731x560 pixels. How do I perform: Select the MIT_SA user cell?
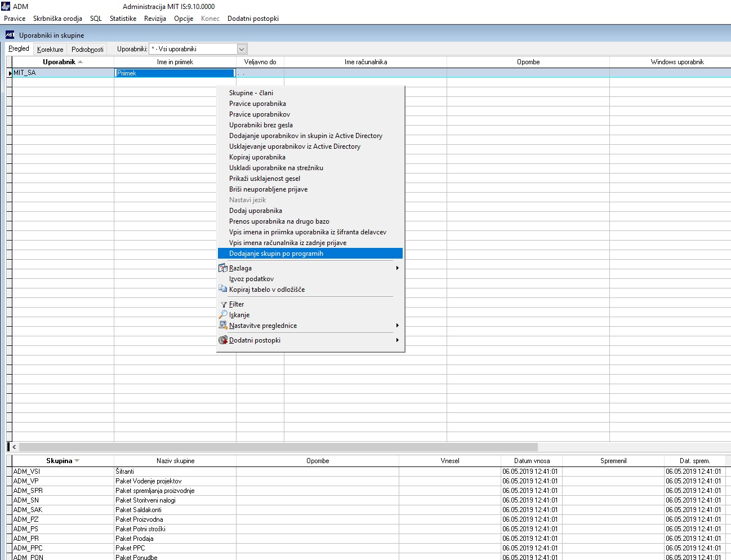coord(63,73)
